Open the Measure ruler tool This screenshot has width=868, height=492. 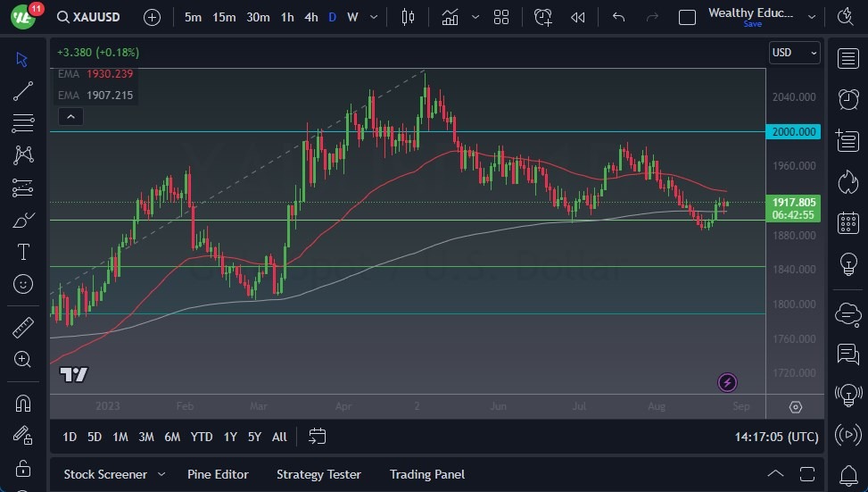23,328
